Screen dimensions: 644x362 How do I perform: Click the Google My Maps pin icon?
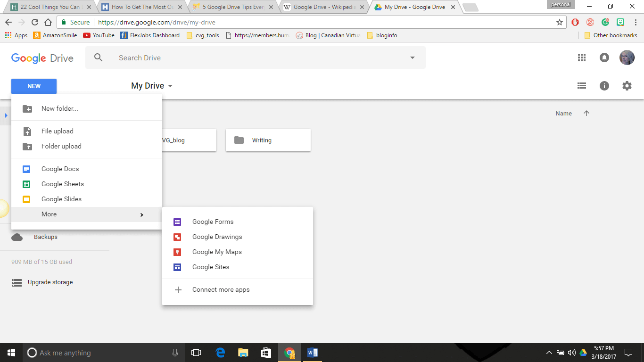[177, 252]
